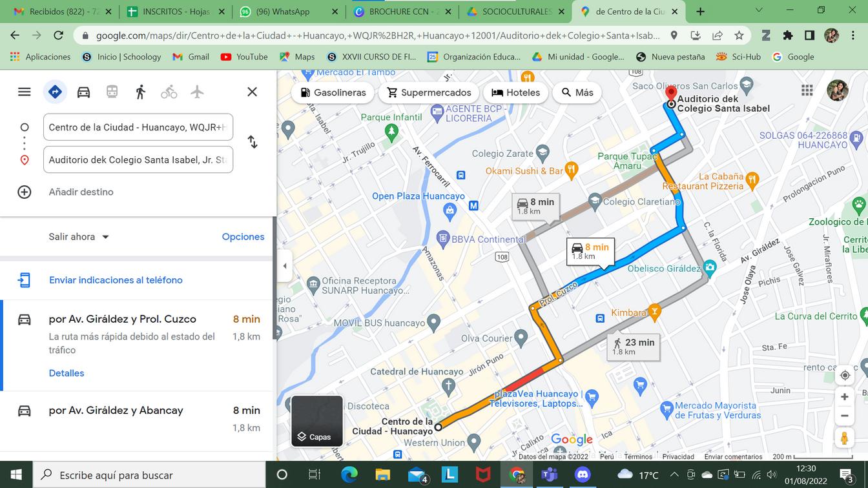Open the XXVII CURSO DE FI... bookmark
The image size is (868, 488).
[371, 57]
